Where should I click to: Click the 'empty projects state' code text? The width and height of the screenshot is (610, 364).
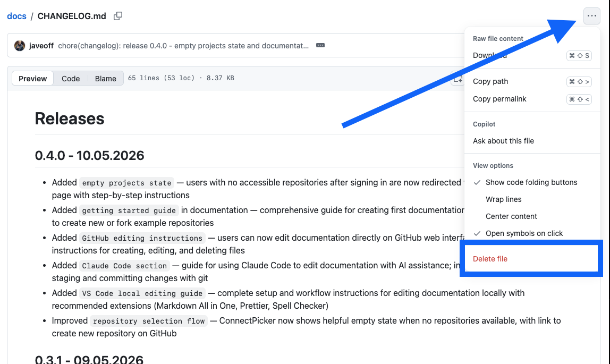coord(126,183)
